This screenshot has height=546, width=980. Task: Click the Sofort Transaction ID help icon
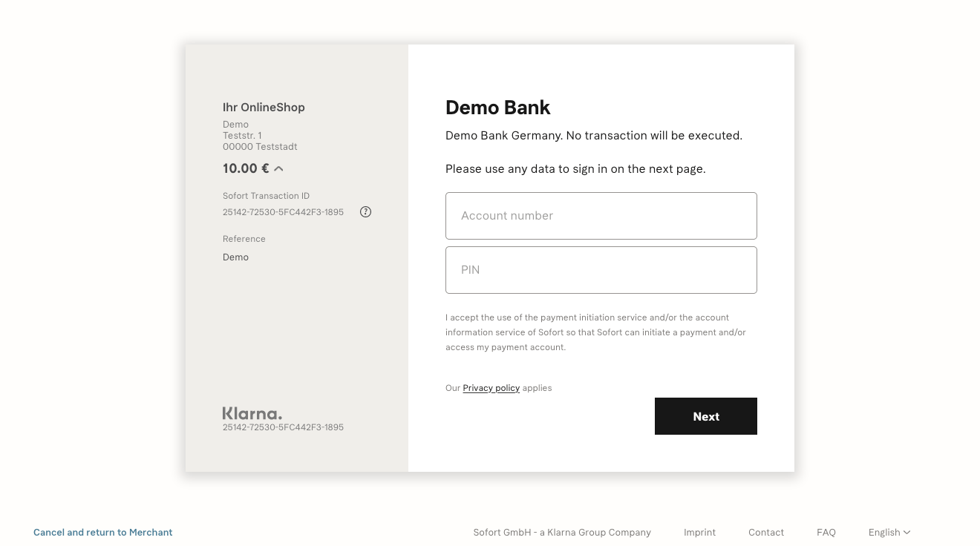[x=365, y=212]
